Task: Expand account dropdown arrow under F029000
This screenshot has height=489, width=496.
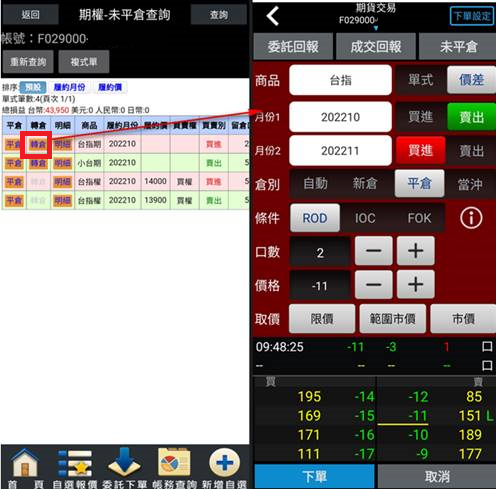Action: [x=376, y=28]
